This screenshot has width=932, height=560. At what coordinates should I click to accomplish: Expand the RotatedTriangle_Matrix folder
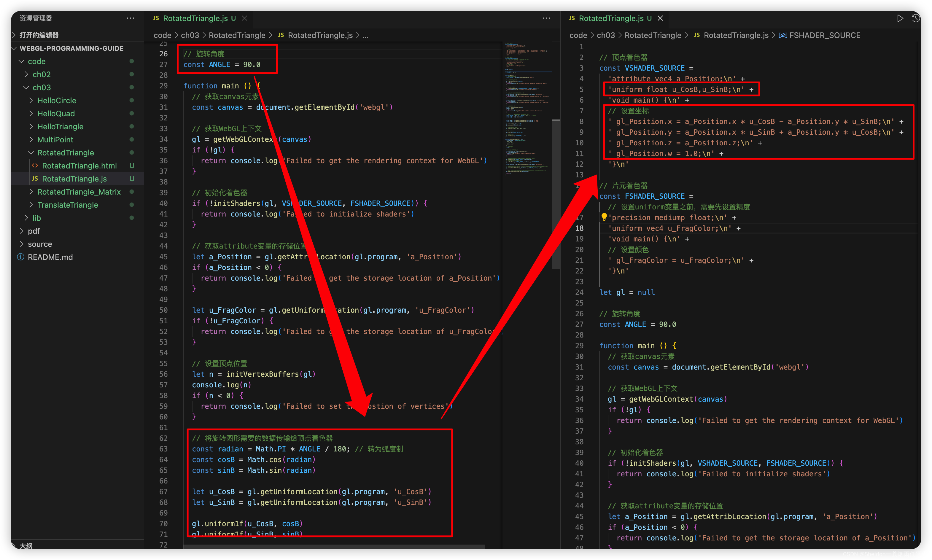[x=79, y=192]
